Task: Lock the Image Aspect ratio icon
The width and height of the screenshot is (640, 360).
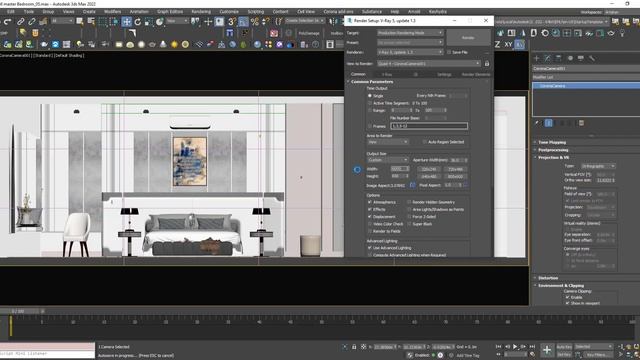Action: coord(412,185)
